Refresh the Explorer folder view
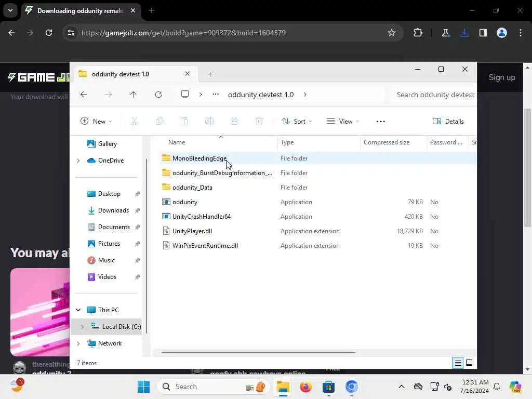The height and width of the screenshot is (399, 532). pyautogui.click(x=158, y=95)
